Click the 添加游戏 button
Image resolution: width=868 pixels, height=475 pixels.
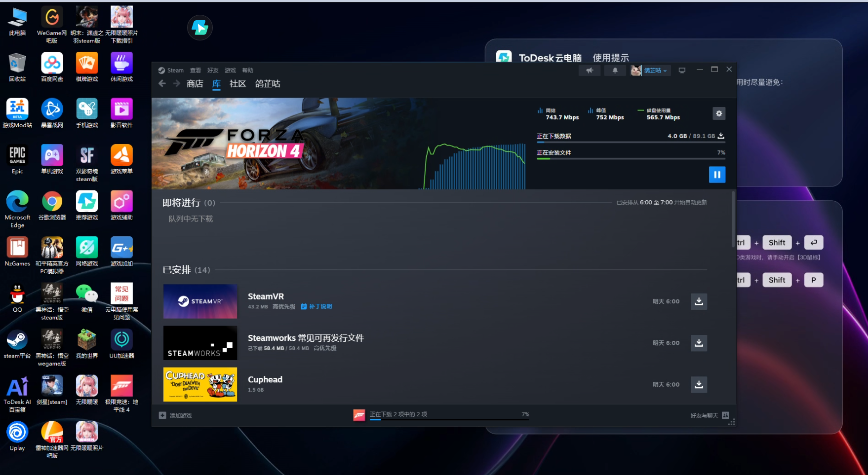175,415
